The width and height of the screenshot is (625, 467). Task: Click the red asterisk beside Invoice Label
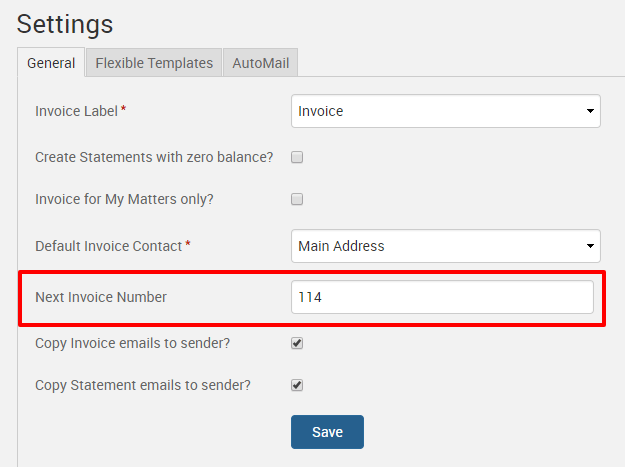123,109
